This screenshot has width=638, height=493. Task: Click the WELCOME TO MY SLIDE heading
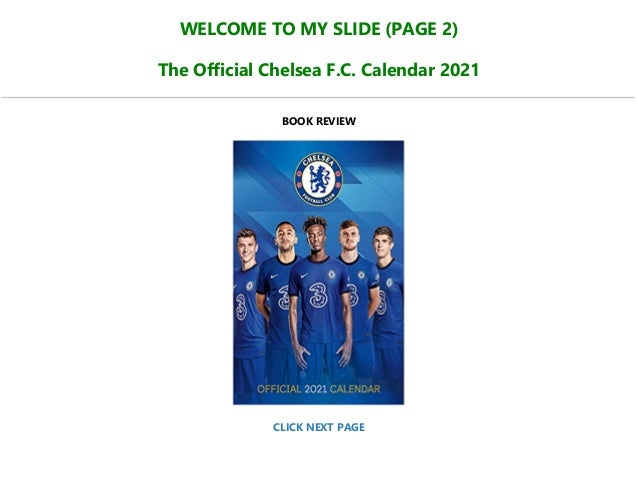tap(319, 29)
